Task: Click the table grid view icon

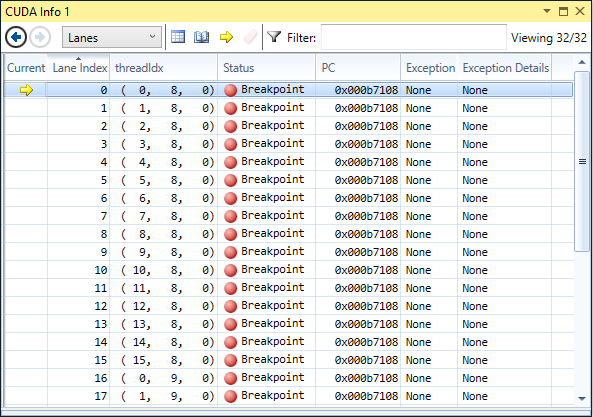Action: [x=178, y=37]
